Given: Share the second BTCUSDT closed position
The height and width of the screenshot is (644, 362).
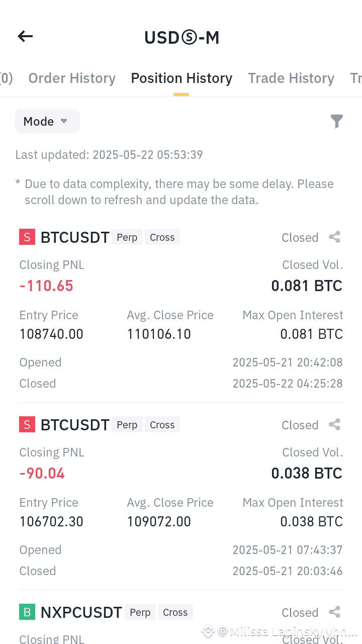Looking at the screenshot, I should click(x=334, y=425).
